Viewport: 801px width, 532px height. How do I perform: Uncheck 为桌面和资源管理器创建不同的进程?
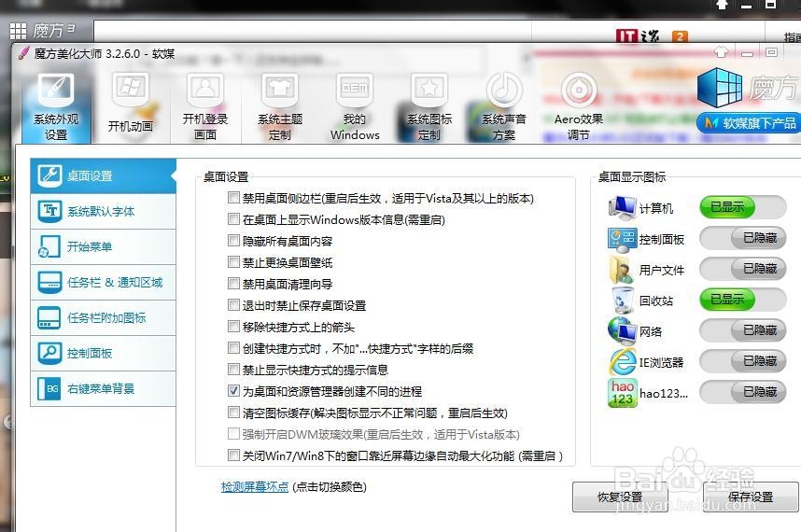tap(233, 390)
